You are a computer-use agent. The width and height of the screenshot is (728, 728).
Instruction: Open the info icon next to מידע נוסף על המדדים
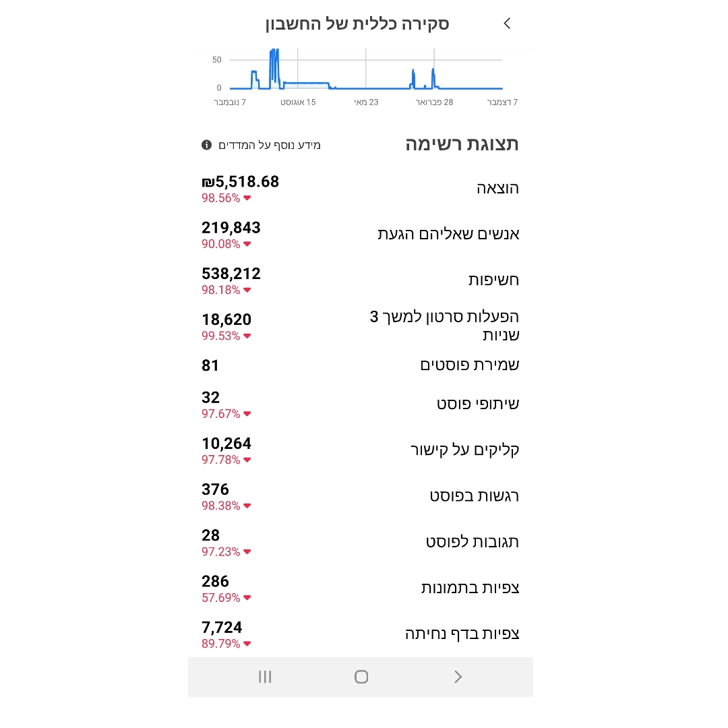pyautogui.click(x=207, y=146)
